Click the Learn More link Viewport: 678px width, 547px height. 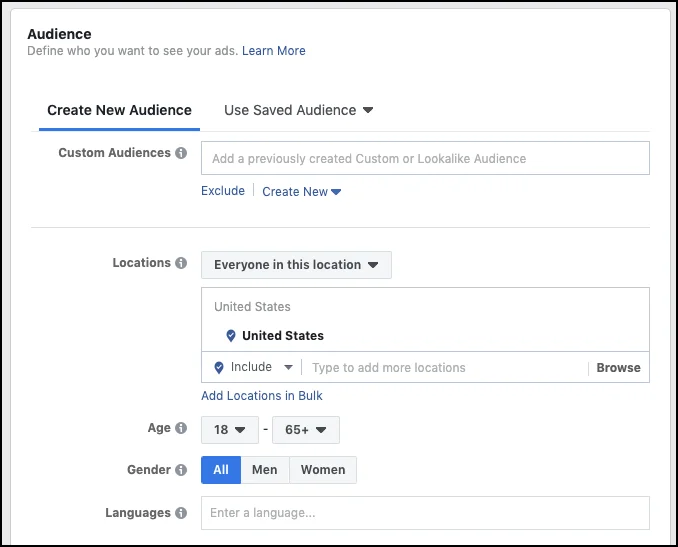[x=273, y=51]
